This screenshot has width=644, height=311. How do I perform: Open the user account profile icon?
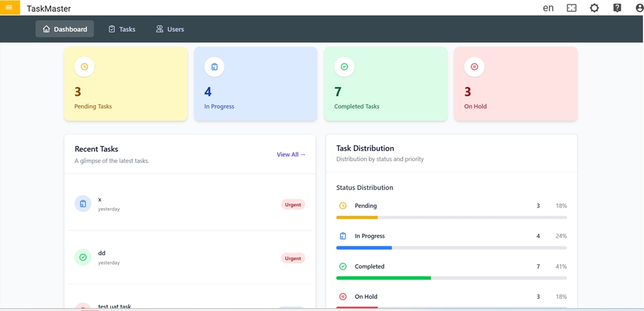tap(639, 8)
